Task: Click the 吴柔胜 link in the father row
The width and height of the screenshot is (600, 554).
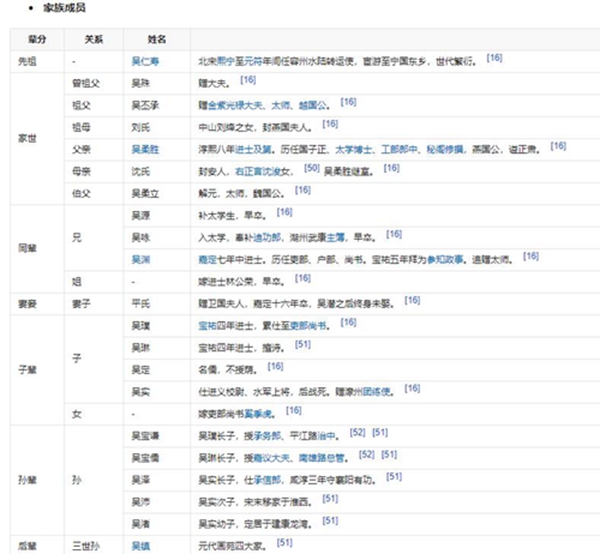Action: pyautogui.click(x=144, y=146)
